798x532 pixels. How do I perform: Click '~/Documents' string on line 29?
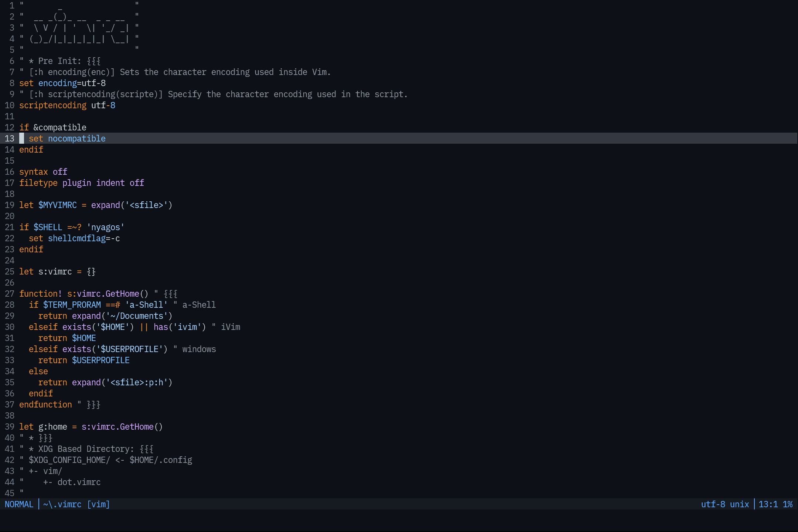(137, 316)
